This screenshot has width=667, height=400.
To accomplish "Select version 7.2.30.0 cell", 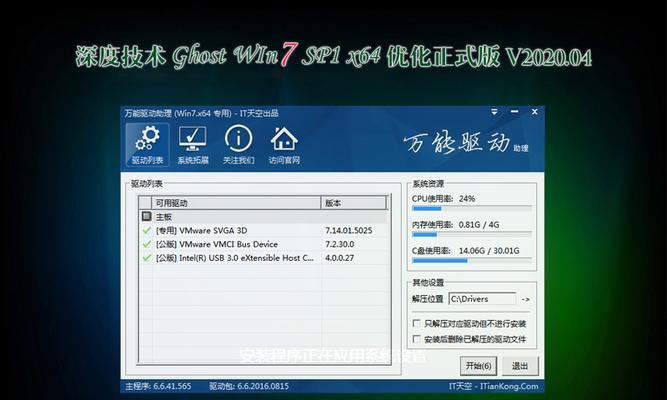I will pos(339,244).
